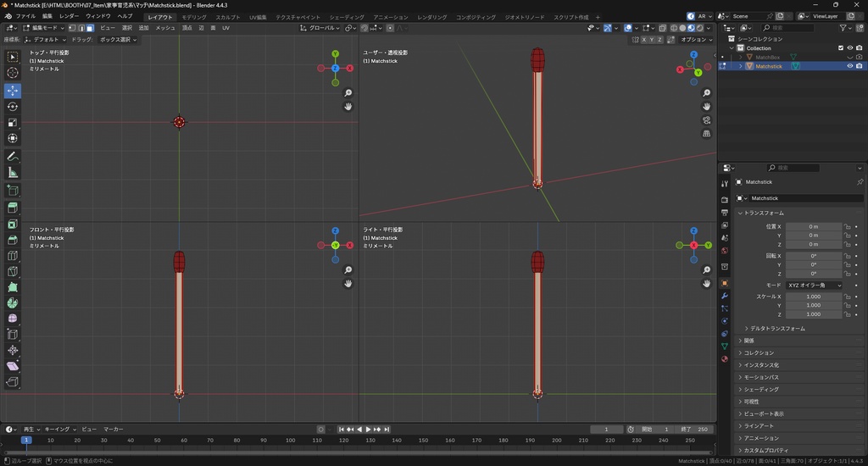The image size is (868, 466).
Task: Select the Select Box tool
Action: tap(12, 57)
